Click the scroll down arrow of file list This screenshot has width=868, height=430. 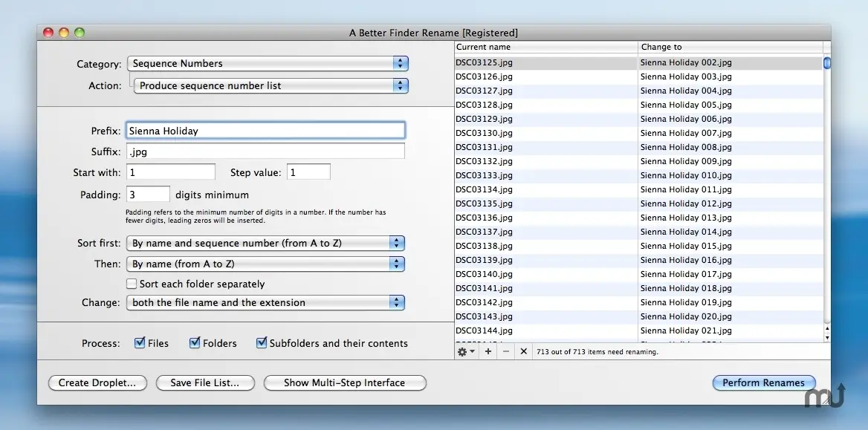pos(827,338)
